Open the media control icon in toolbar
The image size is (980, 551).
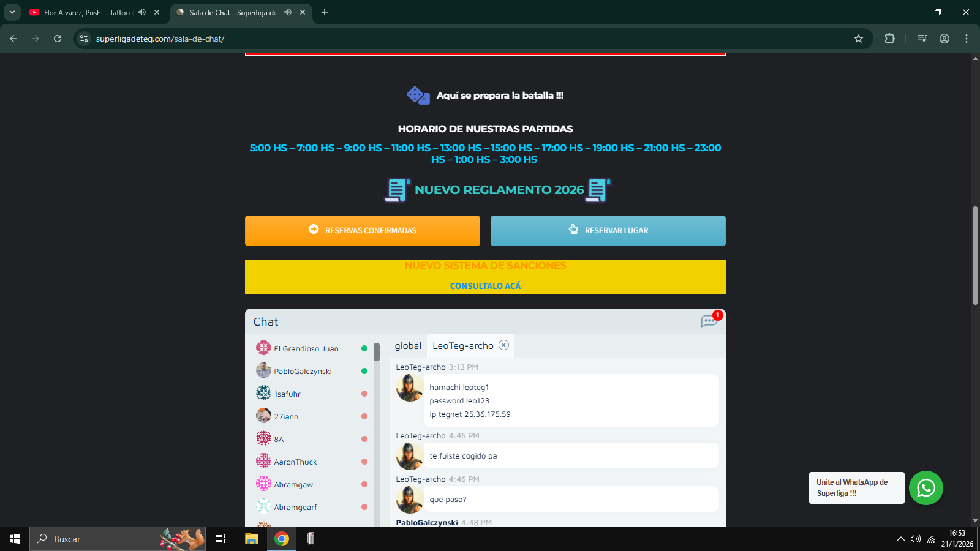922,39
